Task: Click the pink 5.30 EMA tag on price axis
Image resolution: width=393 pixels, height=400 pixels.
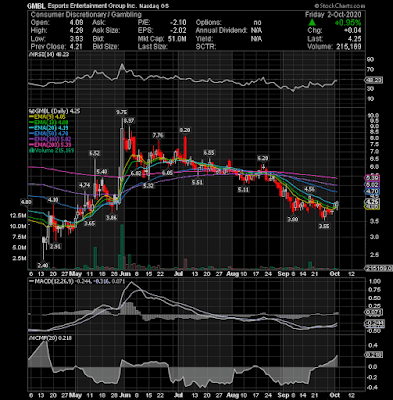Action: click(372, 178)
